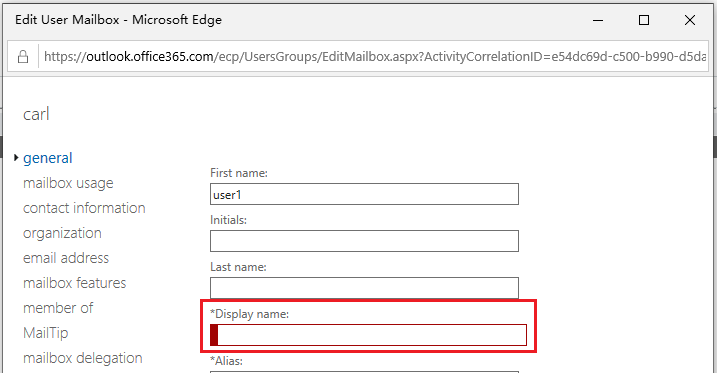Go to the organization section
Viewport: 717px width, 373px height.
(x=62, y=233)
